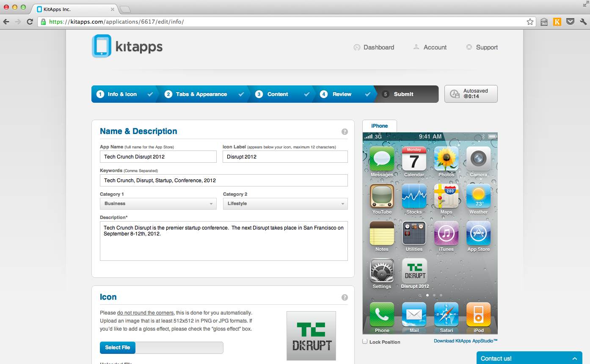Open the Category 1 Business dropdown
The height and width of the screenshot is (364, 590).
(159, 204)
